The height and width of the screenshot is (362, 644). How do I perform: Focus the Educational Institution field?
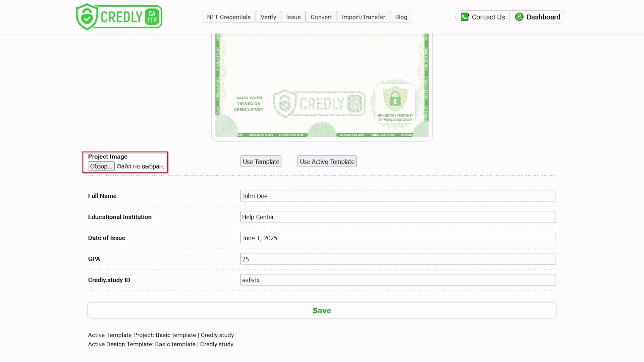point(398,217)
